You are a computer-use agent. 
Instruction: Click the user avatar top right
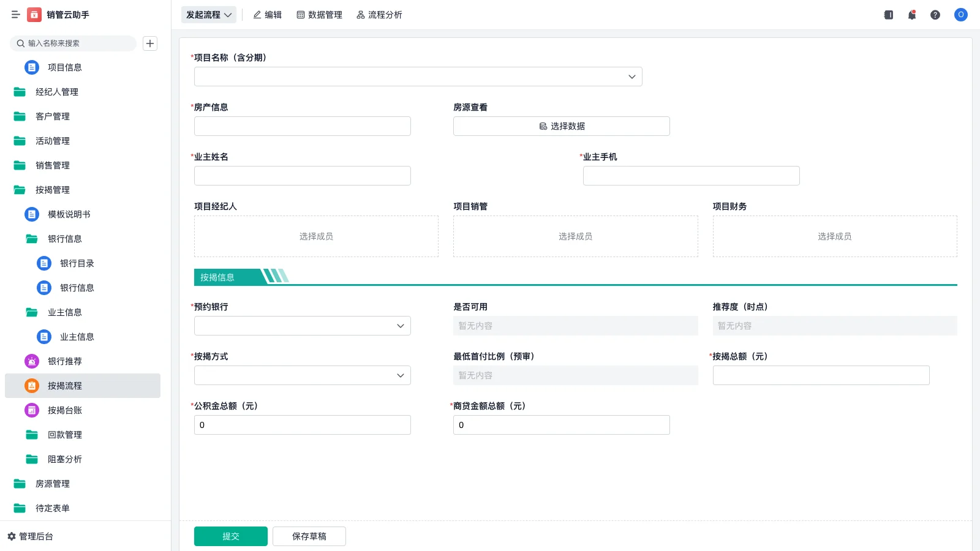960,15
